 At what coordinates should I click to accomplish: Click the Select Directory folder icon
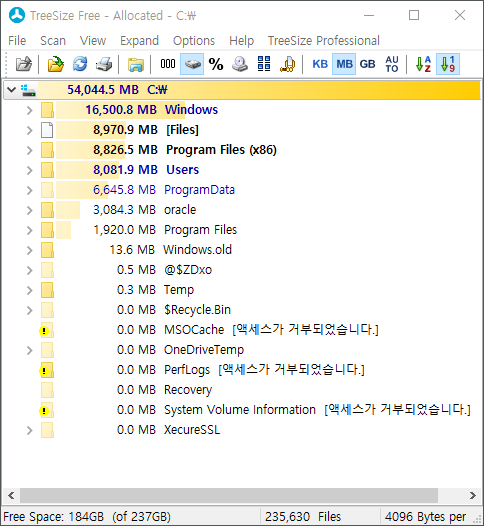(x=24, y=64)
